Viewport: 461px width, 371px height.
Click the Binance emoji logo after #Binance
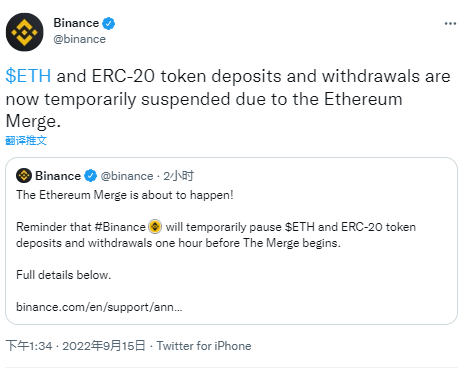click(155, 227)
